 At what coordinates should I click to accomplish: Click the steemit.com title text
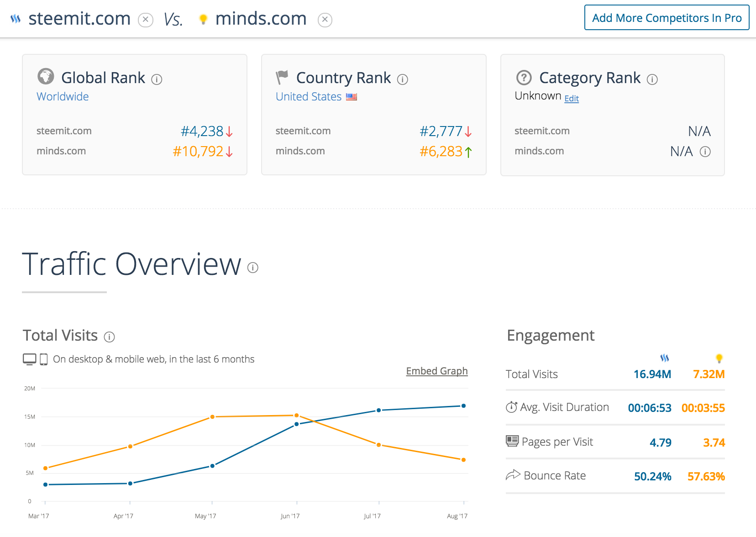click(x=79, y=19)
